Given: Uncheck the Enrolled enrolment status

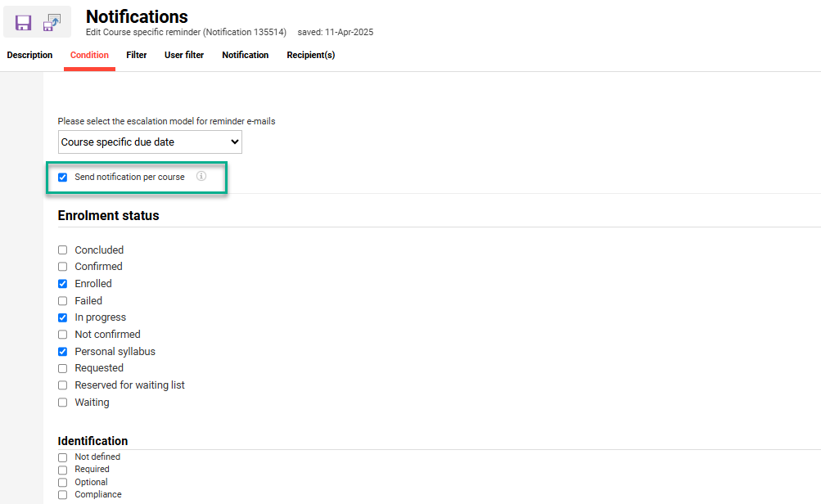Looking at the screenshot, I should point(62,283).
